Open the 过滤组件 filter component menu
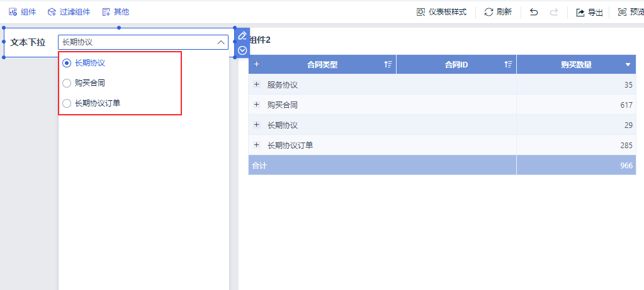The width and height of the screenshot is (644, 290). pyautogui.click(x=69, y=12)
